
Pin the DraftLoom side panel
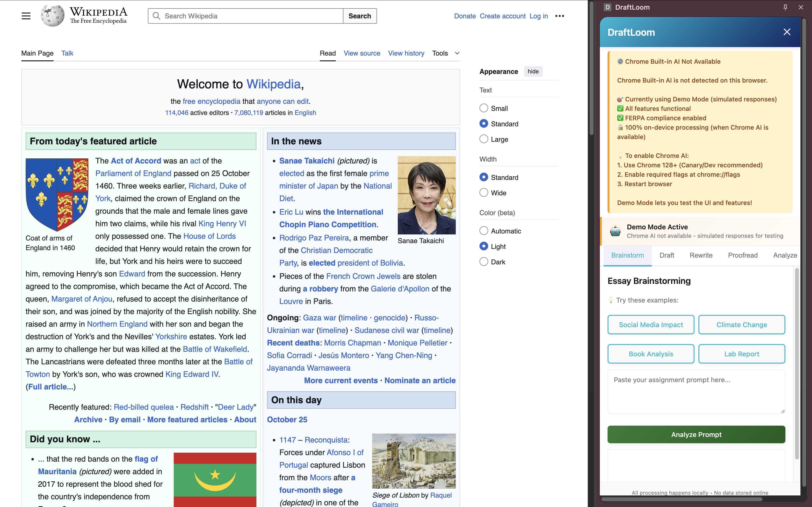785,7
